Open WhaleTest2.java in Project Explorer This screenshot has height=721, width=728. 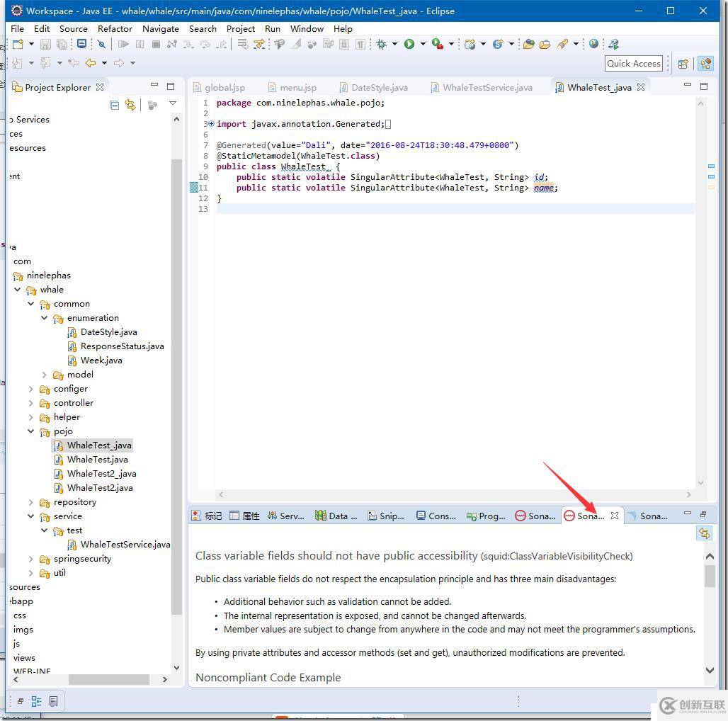tap(100, 488)
